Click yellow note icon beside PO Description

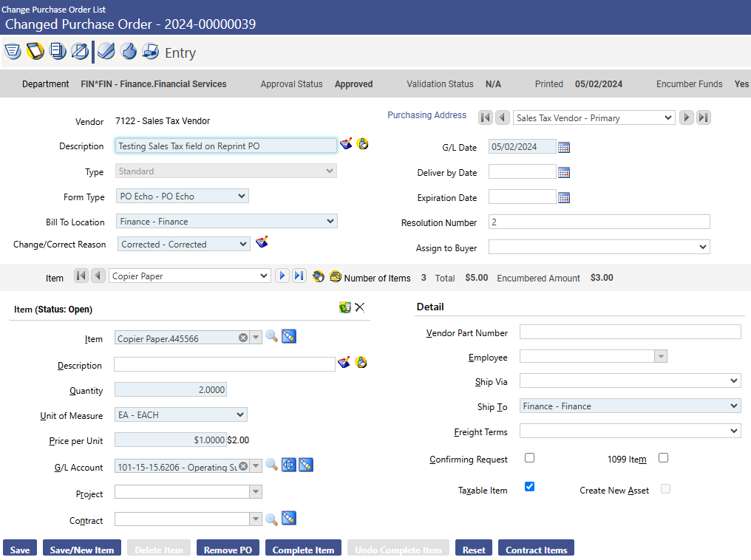click(363, 143)
